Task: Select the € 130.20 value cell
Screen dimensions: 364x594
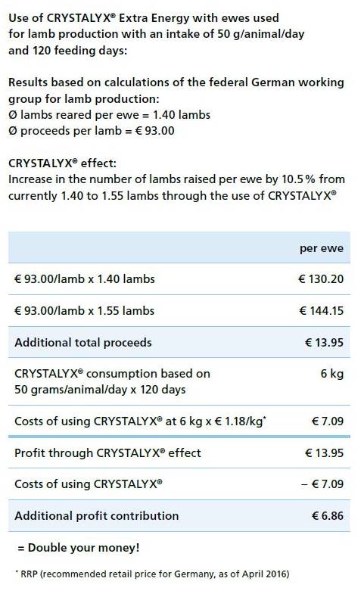Action: [x=321, y=279]
